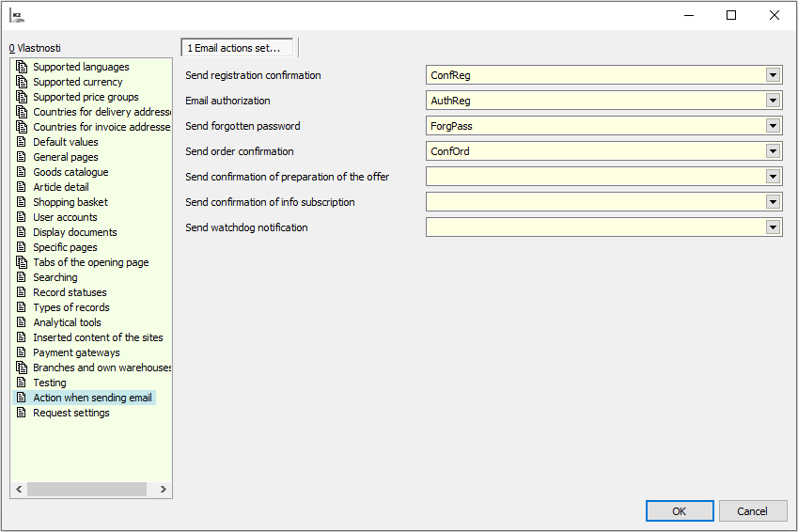Open the Email authorization dropdown arrow
The height and width of the screenshot is (532, 798).
(x=773, y=101)
